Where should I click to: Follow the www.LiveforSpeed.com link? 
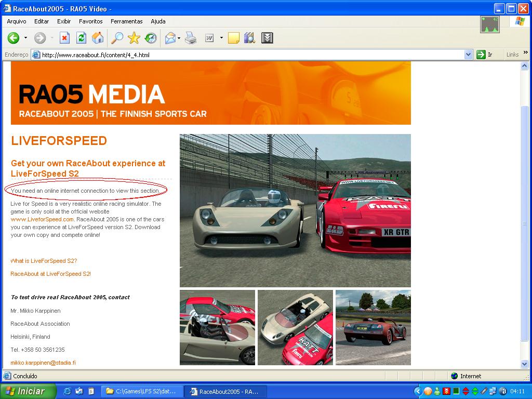[x=42, y=219]
